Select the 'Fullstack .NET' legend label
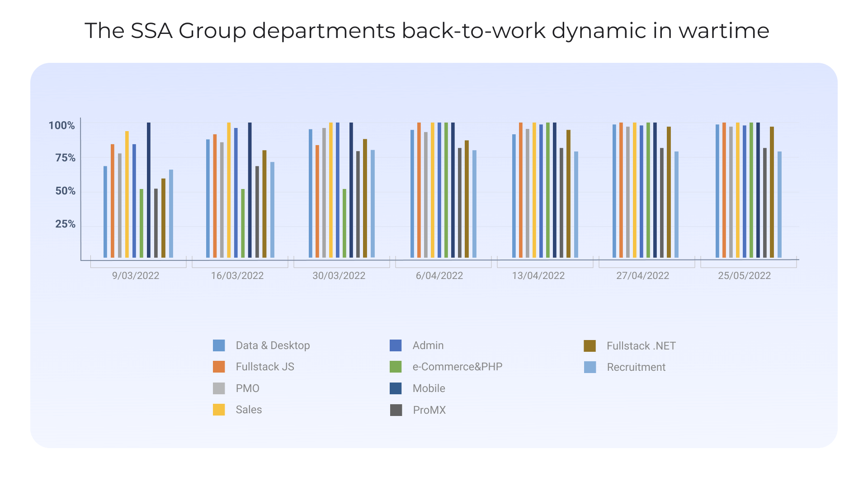The image size is (868, 482). point(641,346)
